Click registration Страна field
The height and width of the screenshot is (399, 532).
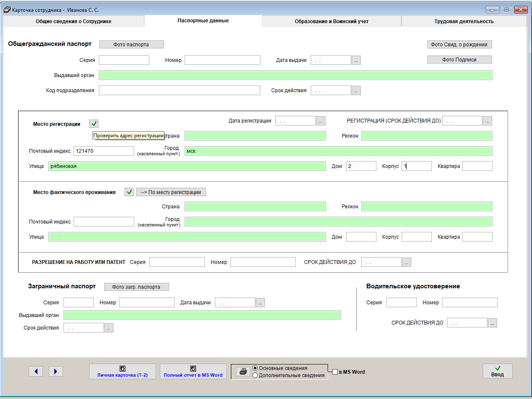click(255, 136)
